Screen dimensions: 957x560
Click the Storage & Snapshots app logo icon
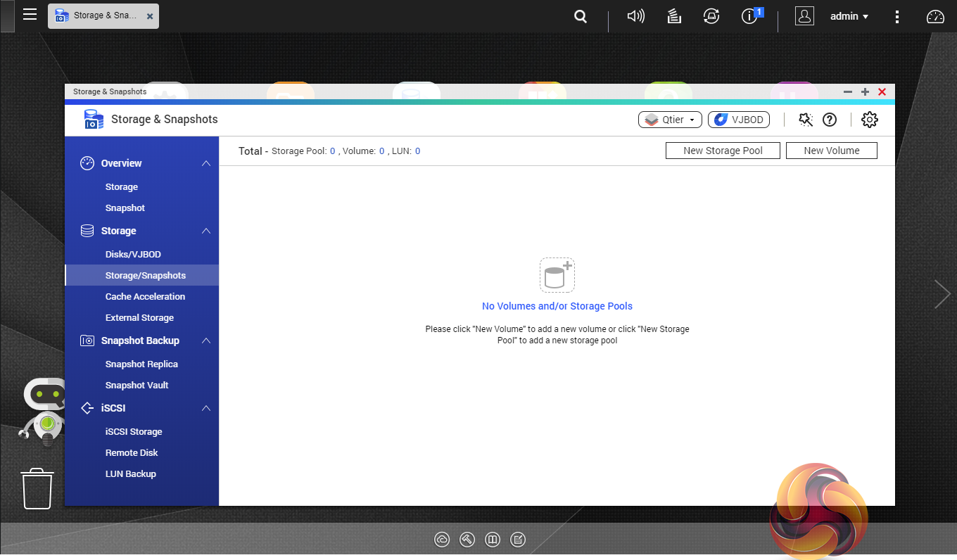click(94, 120)
